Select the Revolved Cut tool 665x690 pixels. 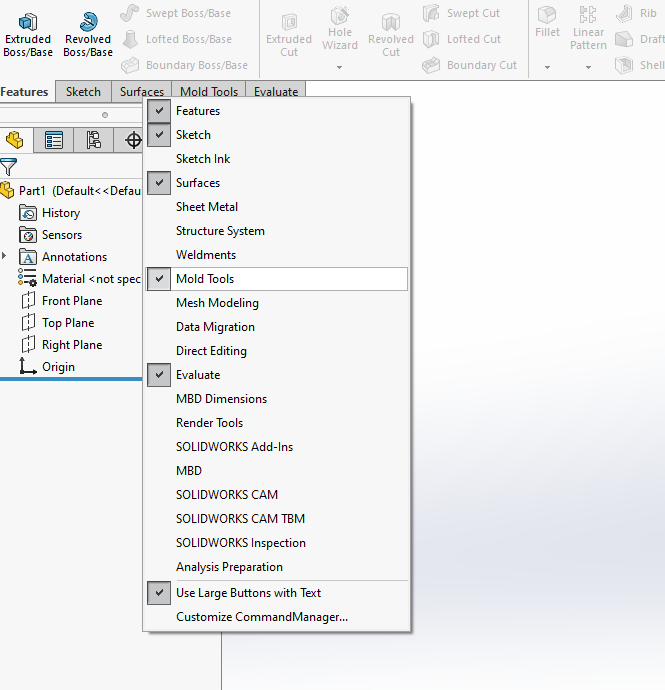(x=391, y=35)
